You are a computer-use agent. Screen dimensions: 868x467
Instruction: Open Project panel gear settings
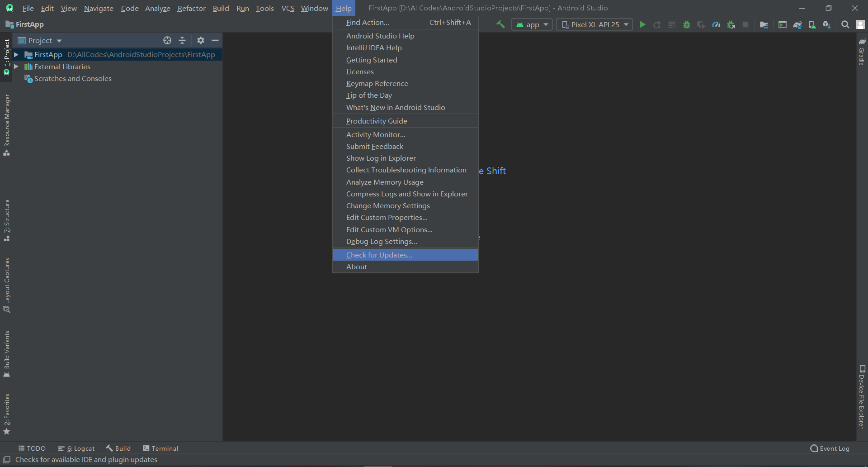201,40
